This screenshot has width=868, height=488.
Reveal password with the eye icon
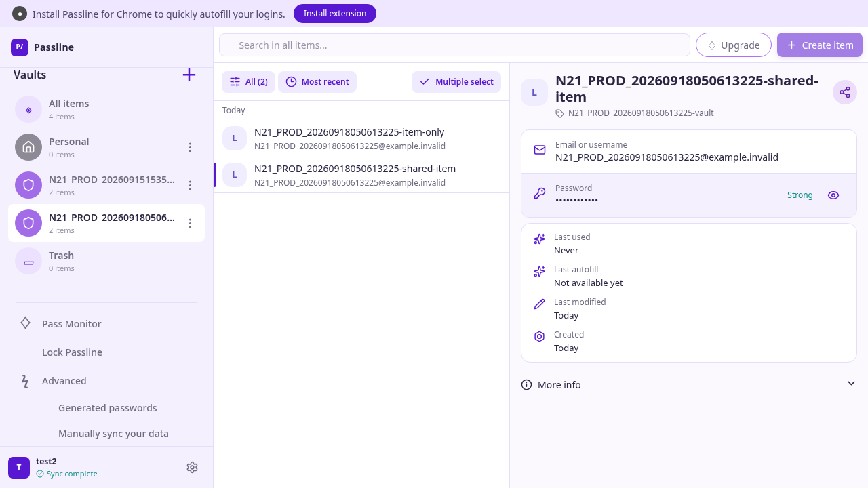(x=833, y=195)
